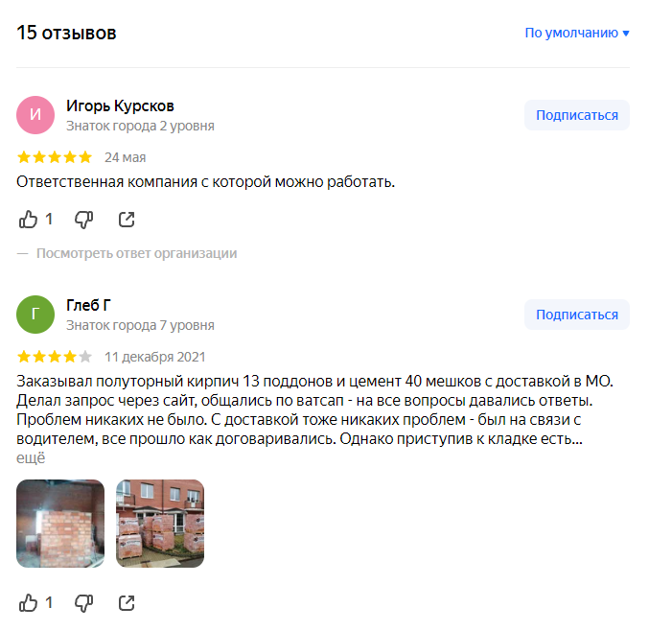The image size is (672, 631).
Task: Expand full review text via ещё
Action: point(31,457)
